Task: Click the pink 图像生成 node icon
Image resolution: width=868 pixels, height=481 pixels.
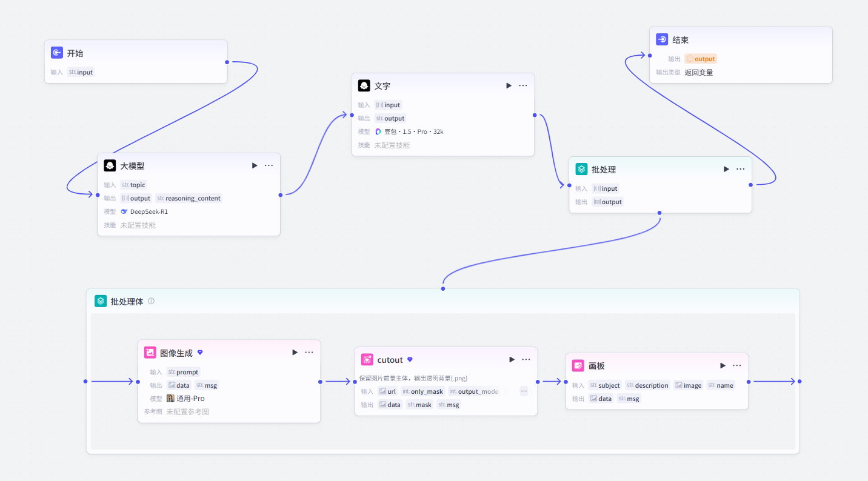Action: (x=150, y=352)
